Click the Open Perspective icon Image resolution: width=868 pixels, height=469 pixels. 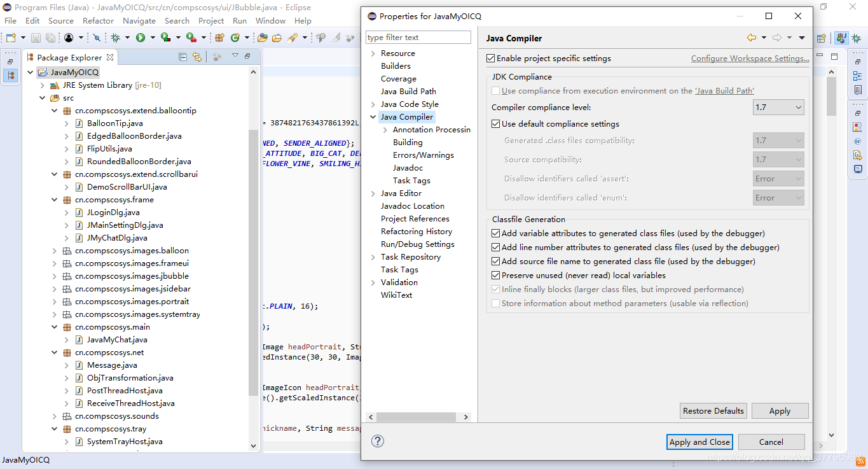822,38
